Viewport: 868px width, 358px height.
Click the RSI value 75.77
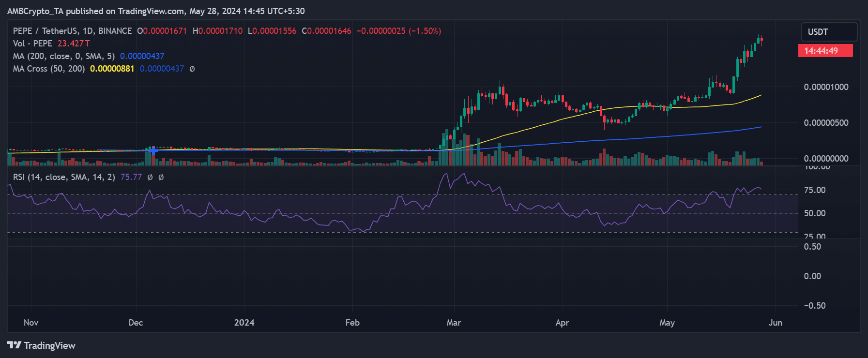(131, 177)
